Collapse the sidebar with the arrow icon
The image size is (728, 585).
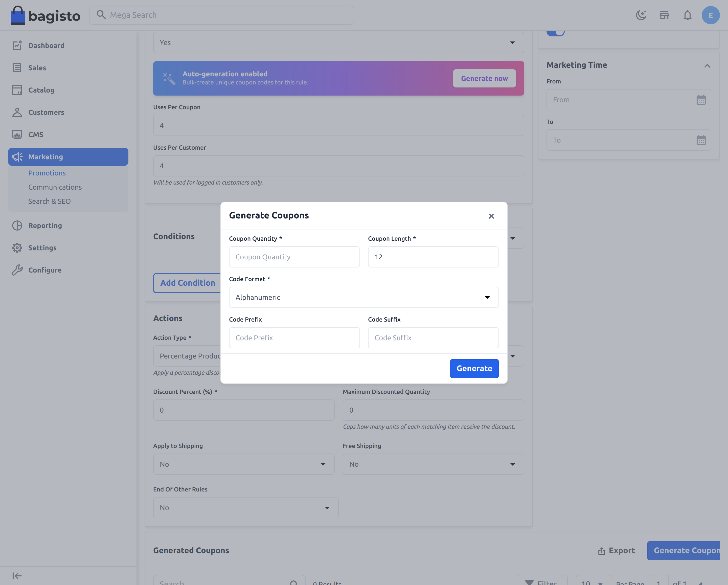[17, 576]
